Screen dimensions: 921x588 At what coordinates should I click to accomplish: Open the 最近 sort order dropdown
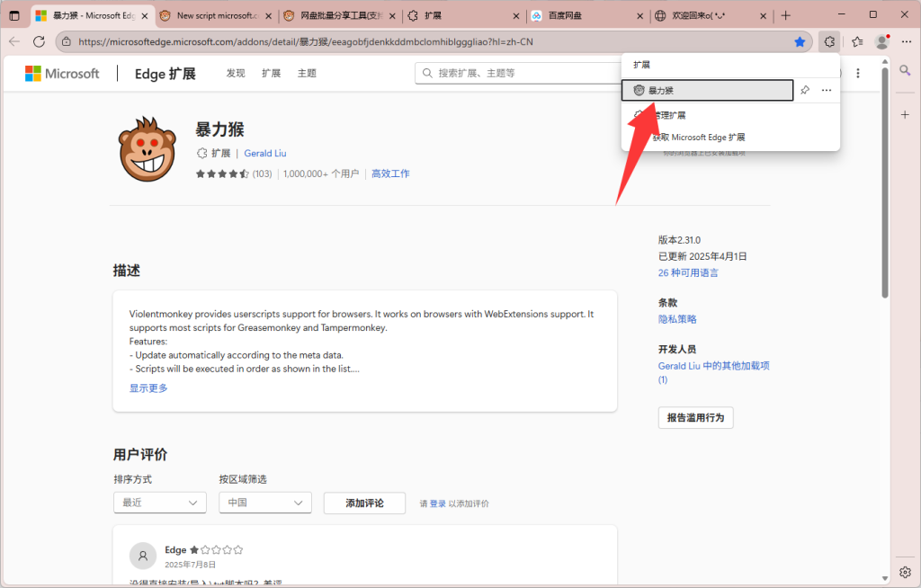[x=159, y=503]
